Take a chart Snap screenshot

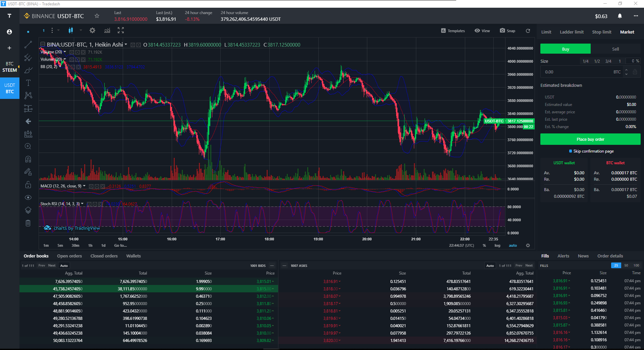[507, 31]
